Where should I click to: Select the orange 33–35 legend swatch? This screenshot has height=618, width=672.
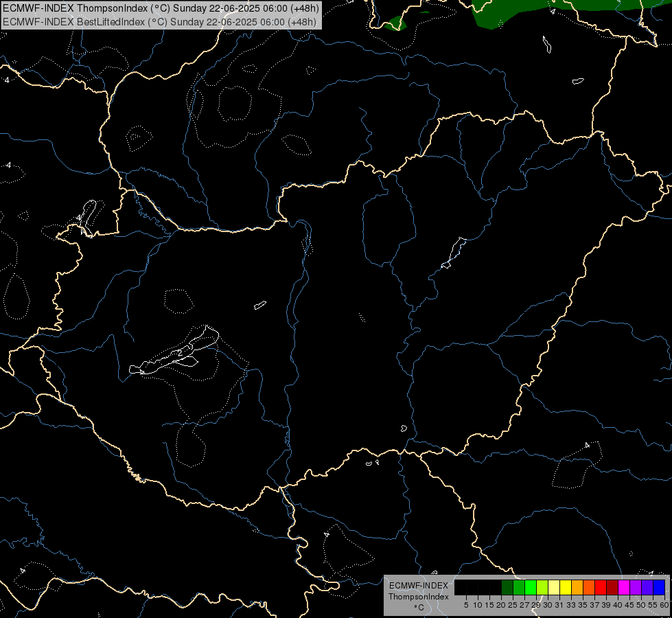coord(577,588)
